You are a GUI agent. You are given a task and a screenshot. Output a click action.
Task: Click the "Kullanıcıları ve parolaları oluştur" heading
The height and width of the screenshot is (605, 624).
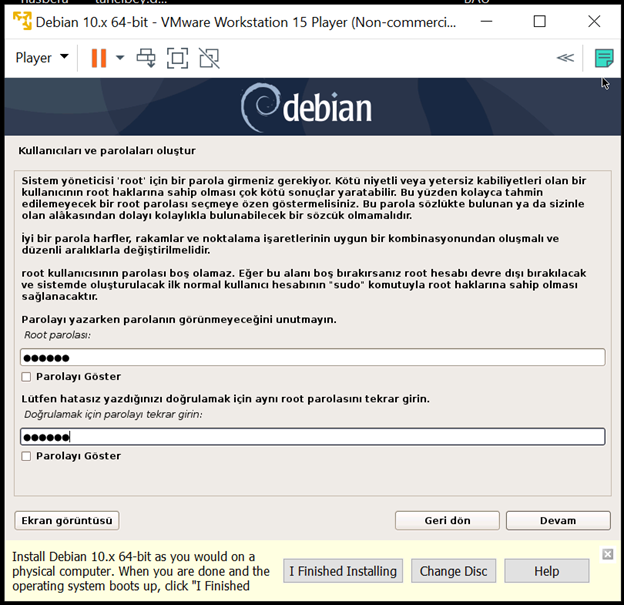107,151
